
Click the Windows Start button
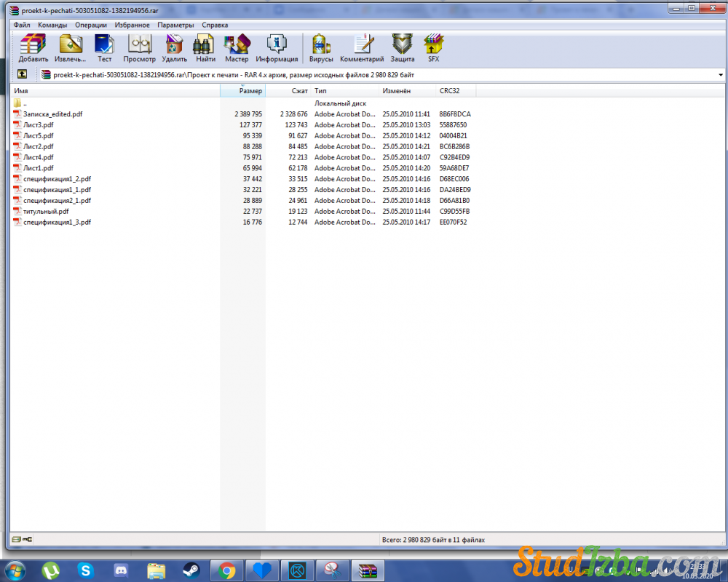[x=14, y=570]
